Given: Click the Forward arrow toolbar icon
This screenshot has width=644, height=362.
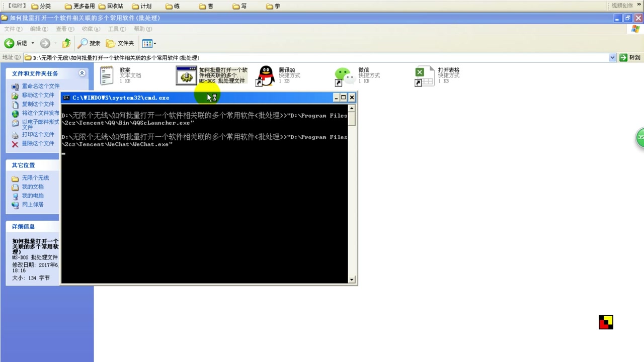Looking at the screenshot, I should pos(45,43).
